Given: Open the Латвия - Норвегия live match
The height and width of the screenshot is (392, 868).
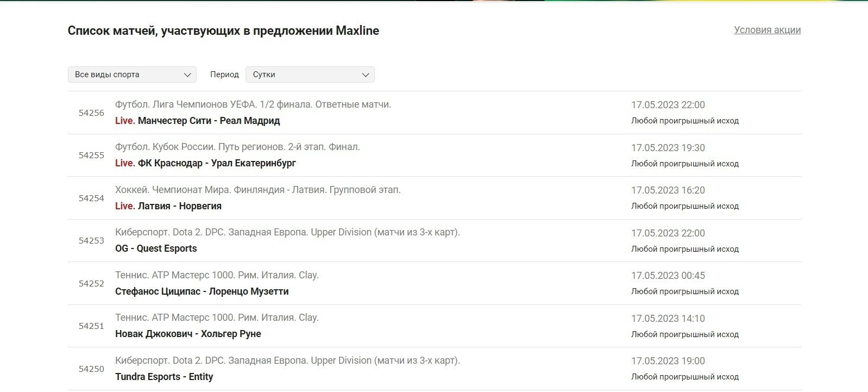Looking at the screenshot, I should pos(179,206).
